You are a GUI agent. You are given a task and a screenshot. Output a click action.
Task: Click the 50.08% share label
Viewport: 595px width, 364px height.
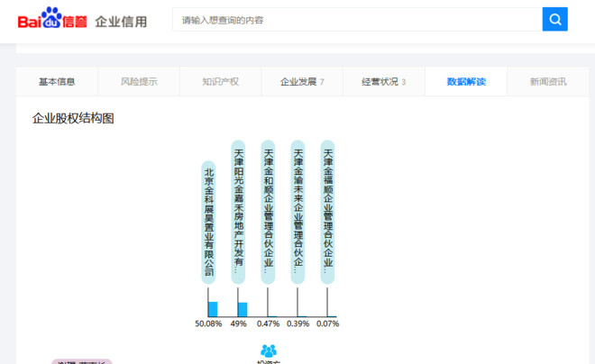click(208, 323)
